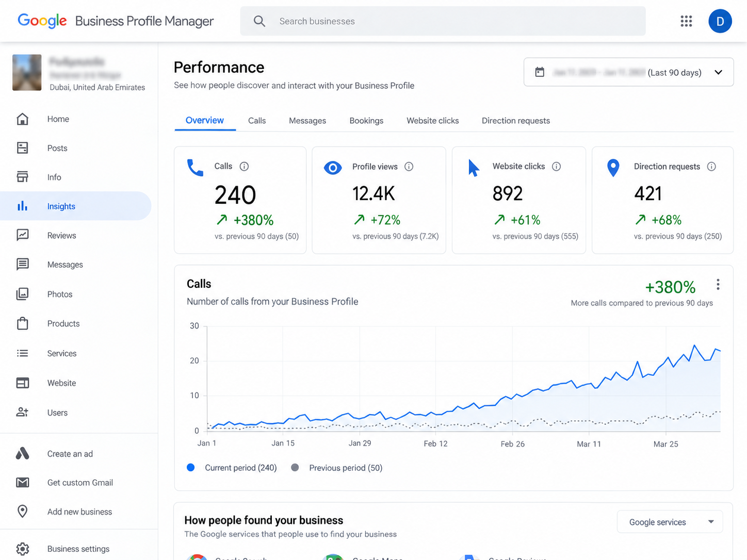Click the Messages icon in sidebar
This screenshot has height=560, width=747.
(x=22, y=265)
